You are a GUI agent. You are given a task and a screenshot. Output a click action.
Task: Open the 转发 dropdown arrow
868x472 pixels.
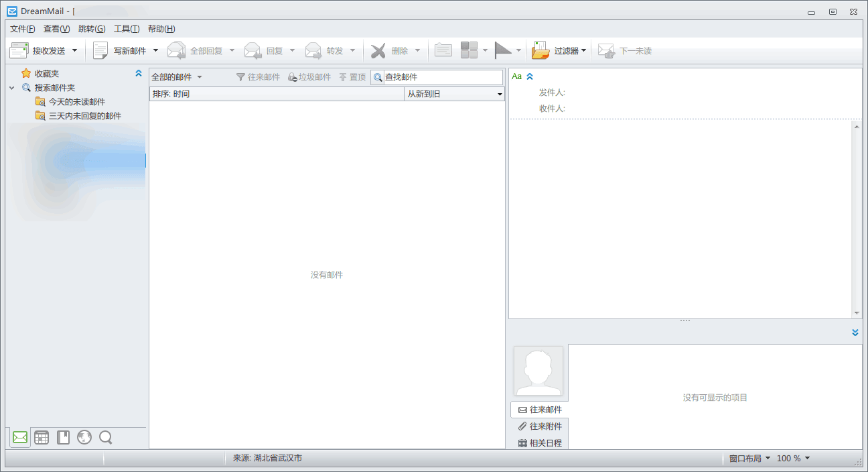(352, 50)
